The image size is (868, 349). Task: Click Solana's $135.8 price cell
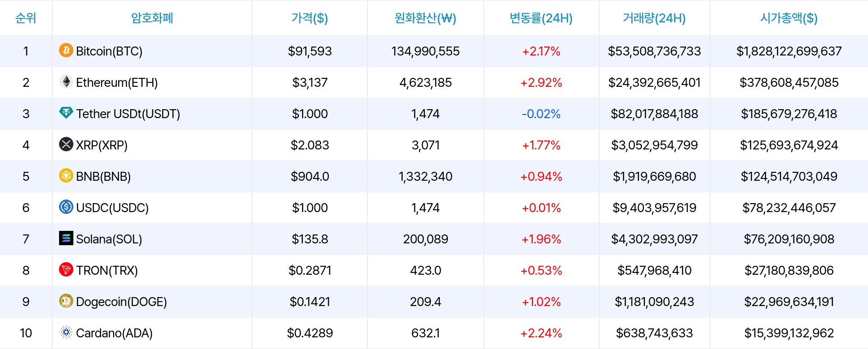(310, 239)
